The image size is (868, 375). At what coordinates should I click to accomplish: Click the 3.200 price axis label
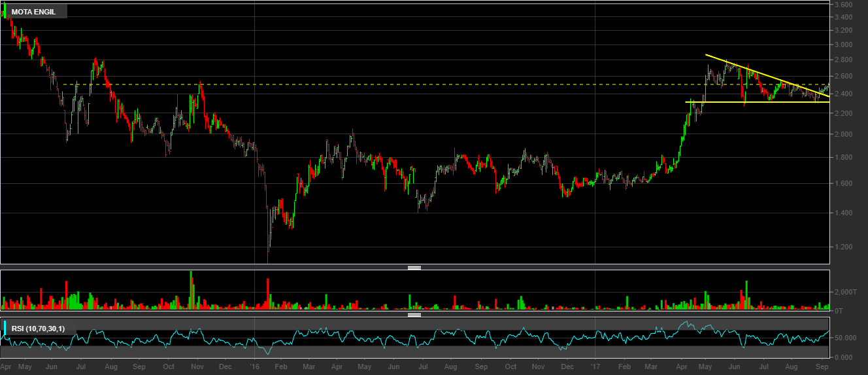(x=843, y=31)
